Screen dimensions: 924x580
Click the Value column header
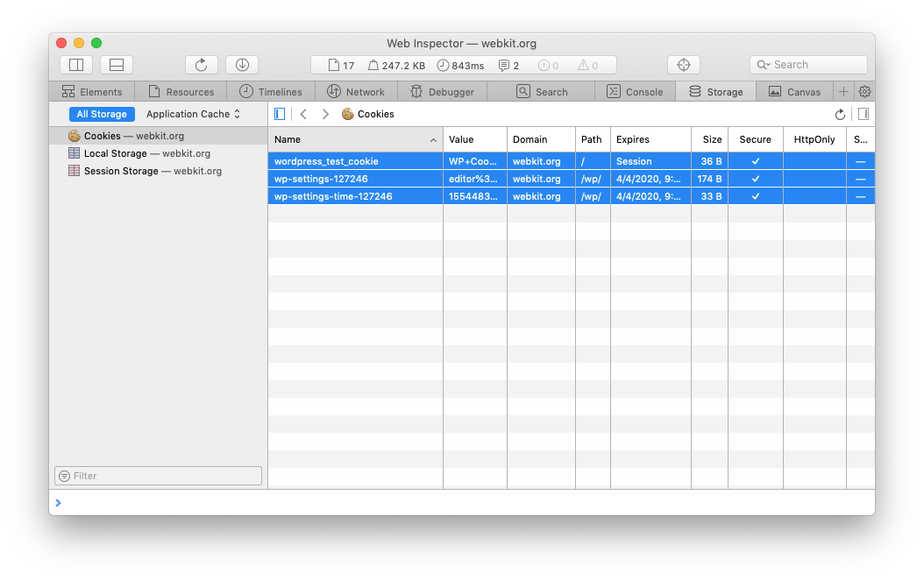coord(475,139)
